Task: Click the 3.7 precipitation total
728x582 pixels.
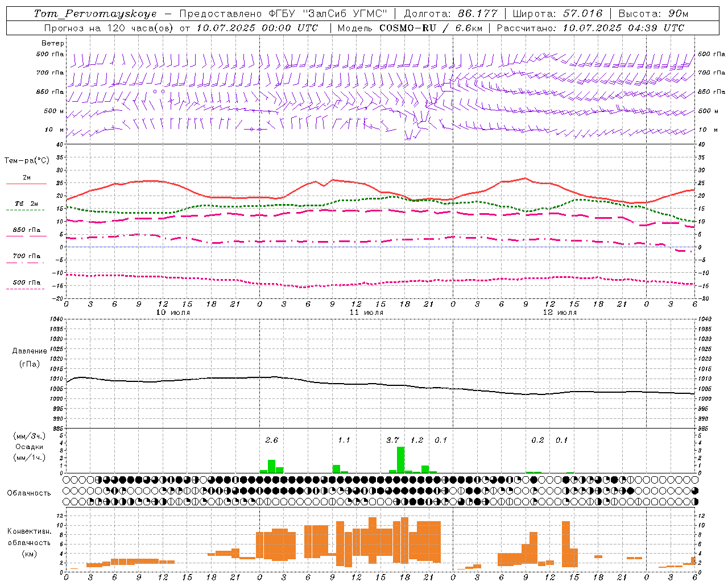Action: [392, 440]
